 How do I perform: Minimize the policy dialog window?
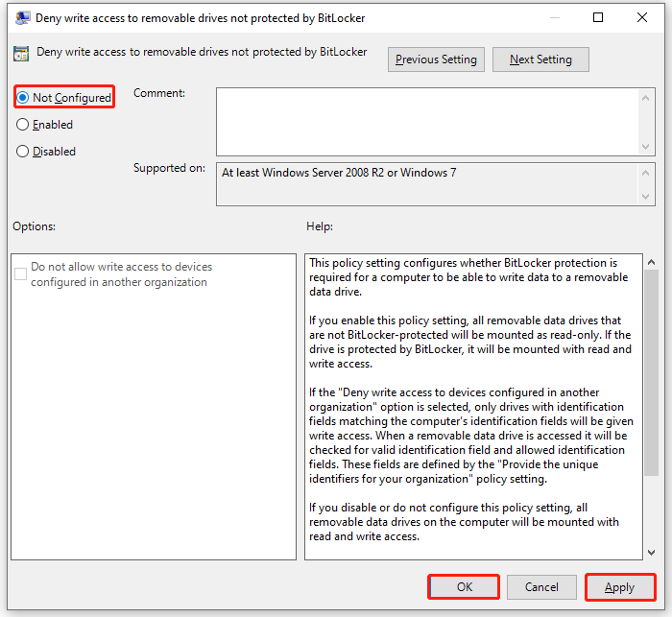pyautogui.click(x=555, y=17)
